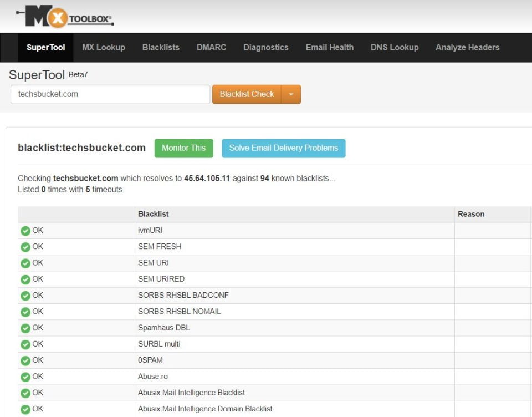This screenshot has height=417, width=532.
Task: Switch to the MX Lookup tab
Action: pos(104,48)
